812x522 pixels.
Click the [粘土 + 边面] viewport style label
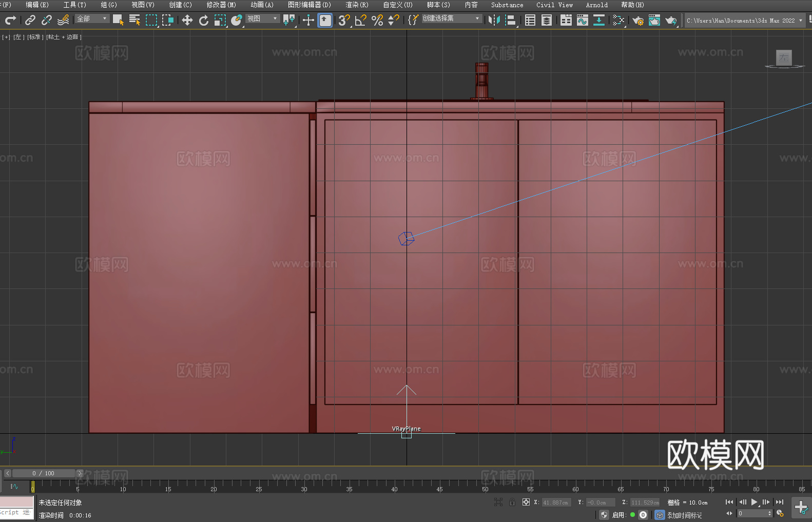coord(64,37)
